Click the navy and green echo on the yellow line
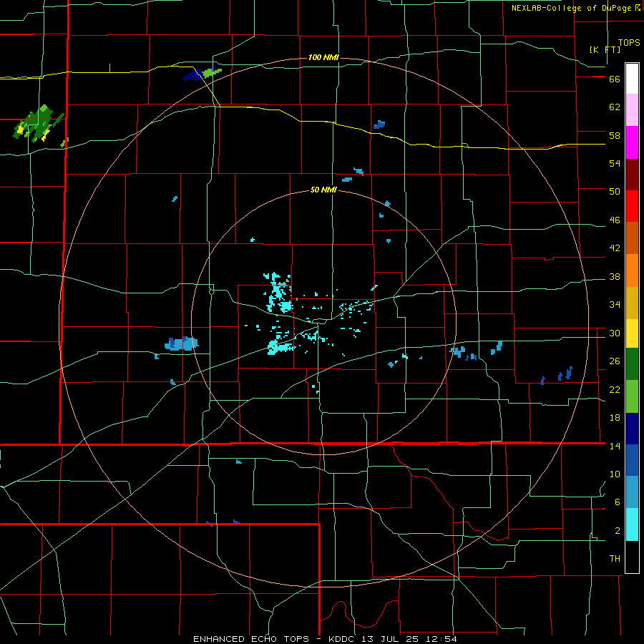 pos(203,74)
